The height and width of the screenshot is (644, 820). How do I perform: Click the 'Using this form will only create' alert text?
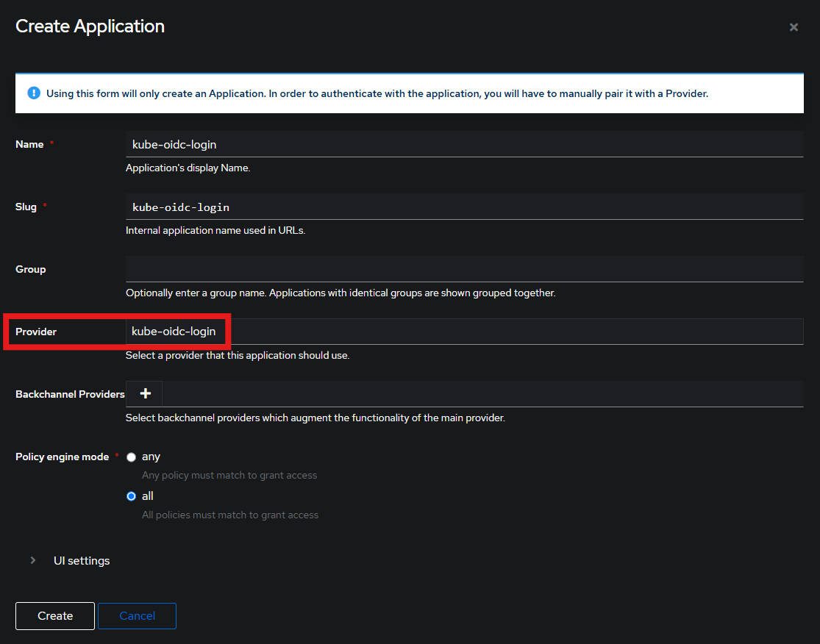tap(377, 93)
